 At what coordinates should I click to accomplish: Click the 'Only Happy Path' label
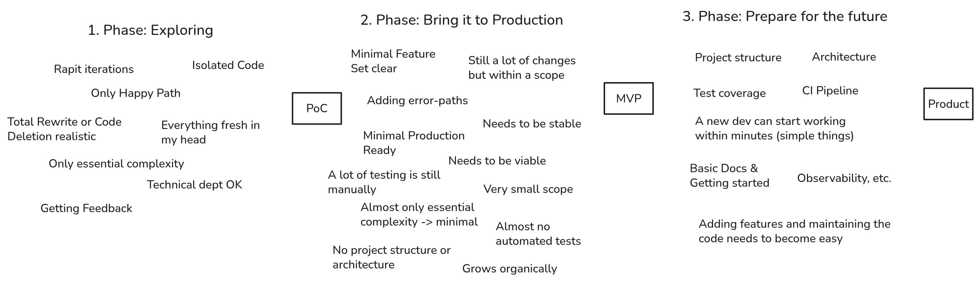135,93
